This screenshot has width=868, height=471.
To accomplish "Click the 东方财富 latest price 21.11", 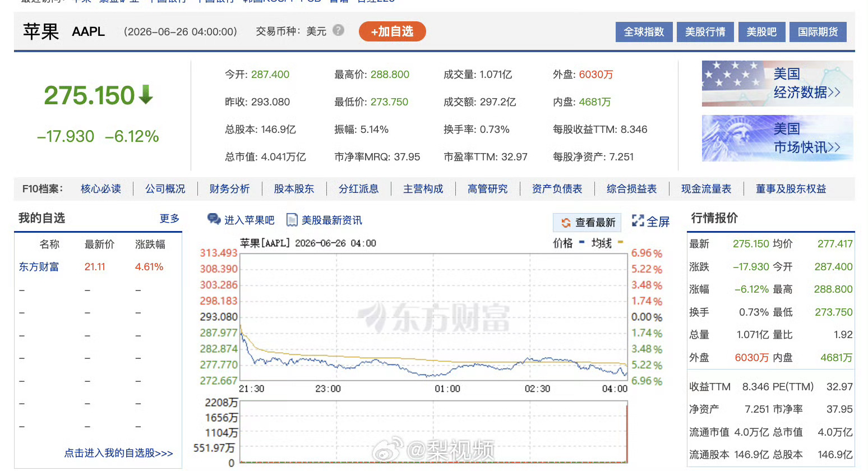I will click(x=95, y=267).
